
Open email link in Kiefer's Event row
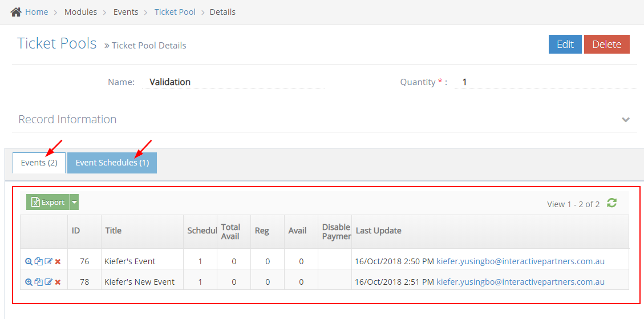pyautogui.click(x=520, y=261)
